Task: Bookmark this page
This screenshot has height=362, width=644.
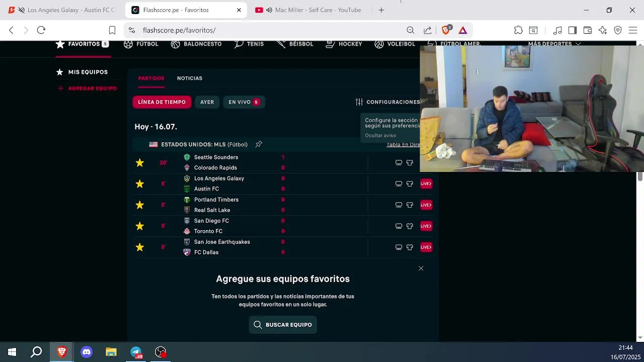Action: (112, 30)
